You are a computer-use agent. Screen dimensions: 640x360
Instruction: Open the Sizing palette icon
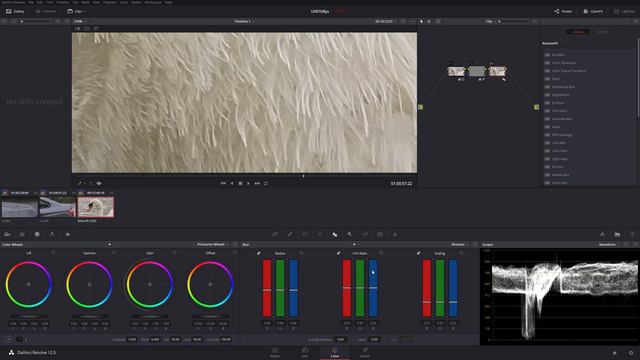[x=365, y=234]
